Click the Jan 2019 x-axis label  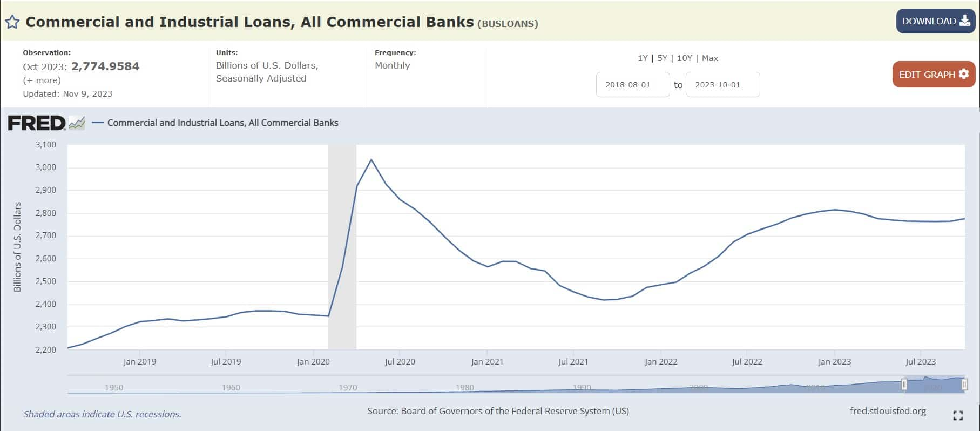point(139,362)
